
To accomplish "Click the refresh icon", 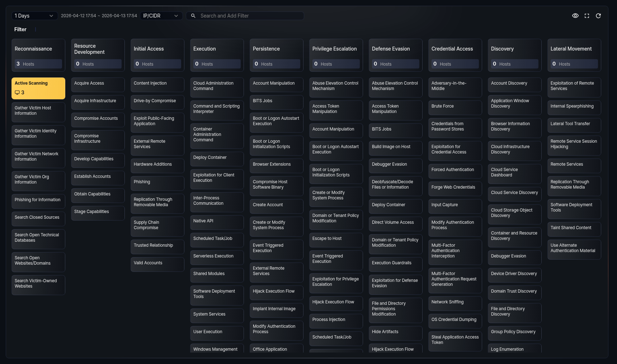I will 598,16.
